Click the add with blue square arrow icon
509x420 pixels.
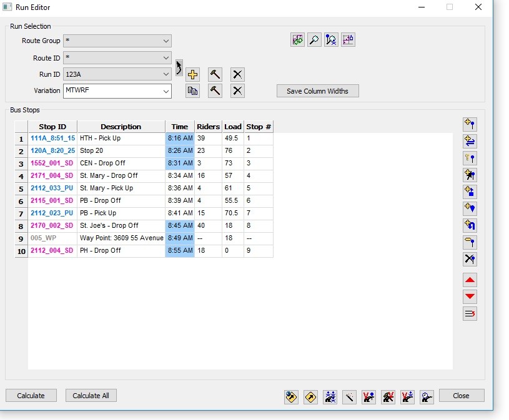(470, 192)
